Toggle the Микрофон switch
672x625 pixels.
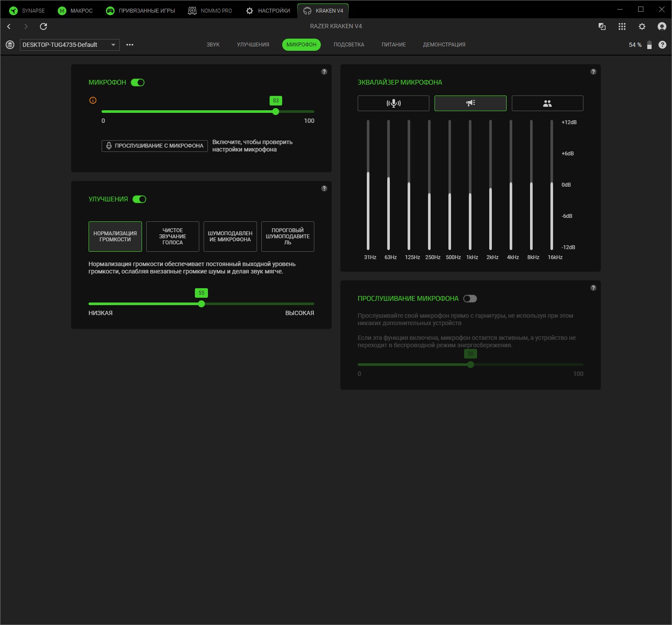click(x=138, y=82)
